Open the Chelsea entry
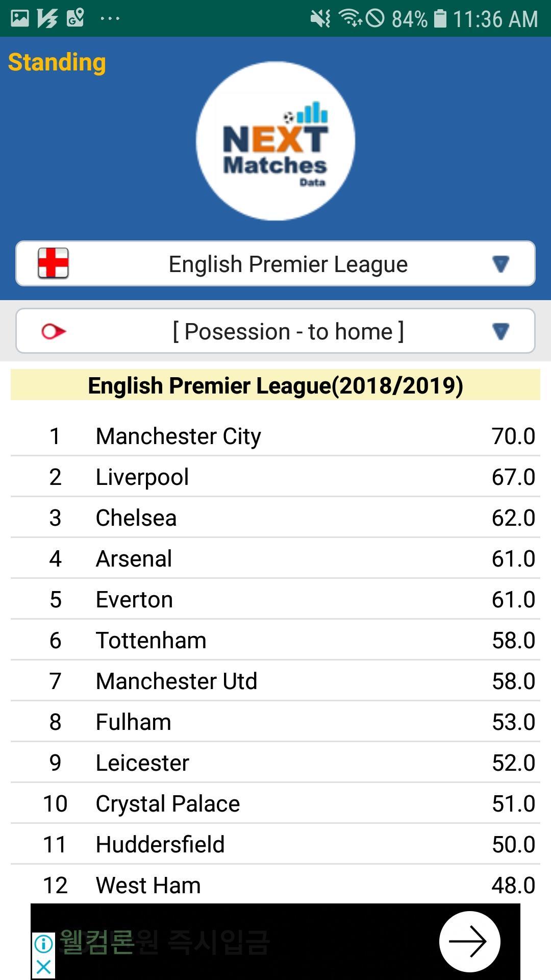The height and width of the screenshot is (980, 551). (x=275, y=518)
